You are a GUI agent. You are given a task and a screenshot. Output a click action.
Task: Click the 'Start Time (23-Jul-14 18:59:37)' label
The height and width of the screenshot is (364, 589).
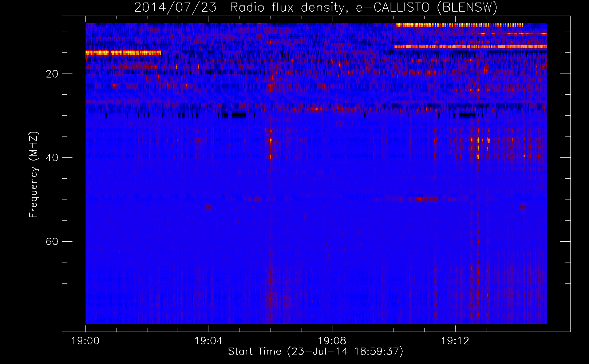(316, 352)
